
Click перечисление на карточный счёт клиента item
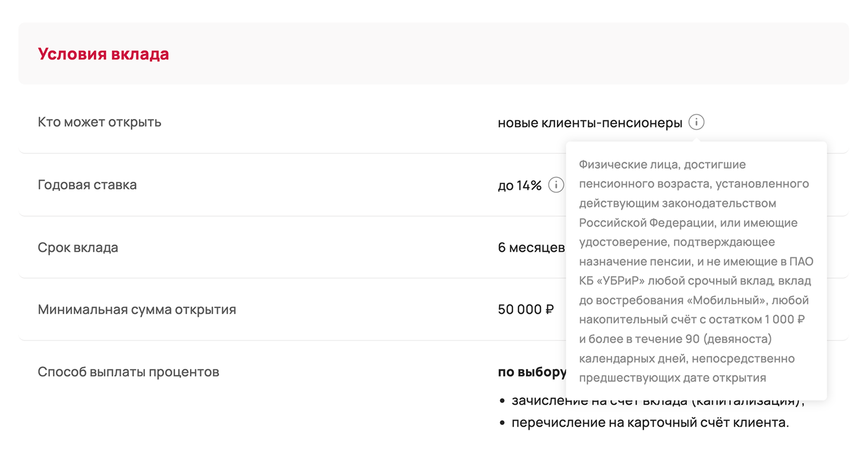650,423
